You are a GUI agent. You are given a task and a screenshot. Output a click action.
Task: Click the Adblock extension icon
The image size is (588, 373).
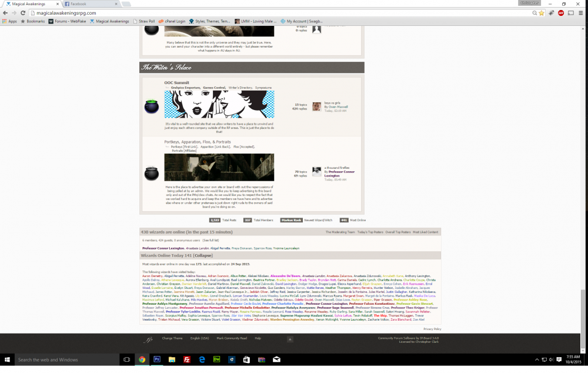(x=561, y=13)
